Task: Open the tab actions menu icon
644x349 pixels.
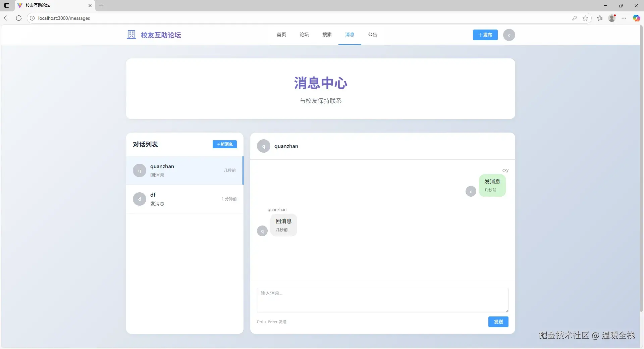Action: pyautogui.click(x=7, y=5)
